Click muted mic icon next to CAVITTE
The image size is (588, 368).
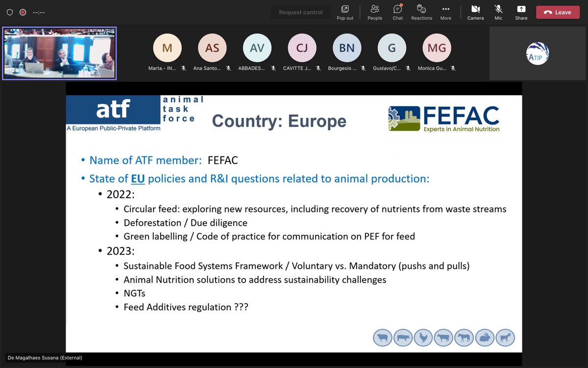[318, 69]
